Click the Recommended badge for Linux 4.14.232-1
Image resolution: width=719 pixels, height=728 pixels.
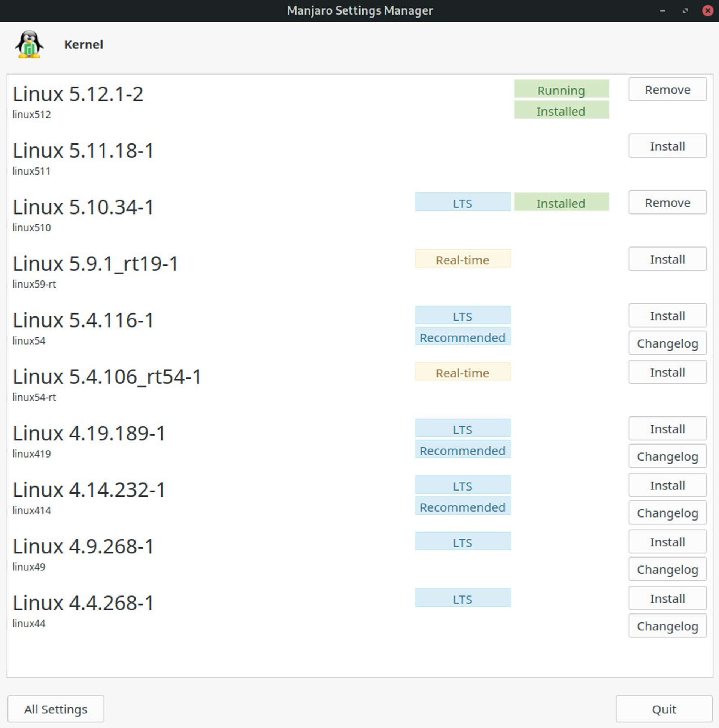[463, 506]
